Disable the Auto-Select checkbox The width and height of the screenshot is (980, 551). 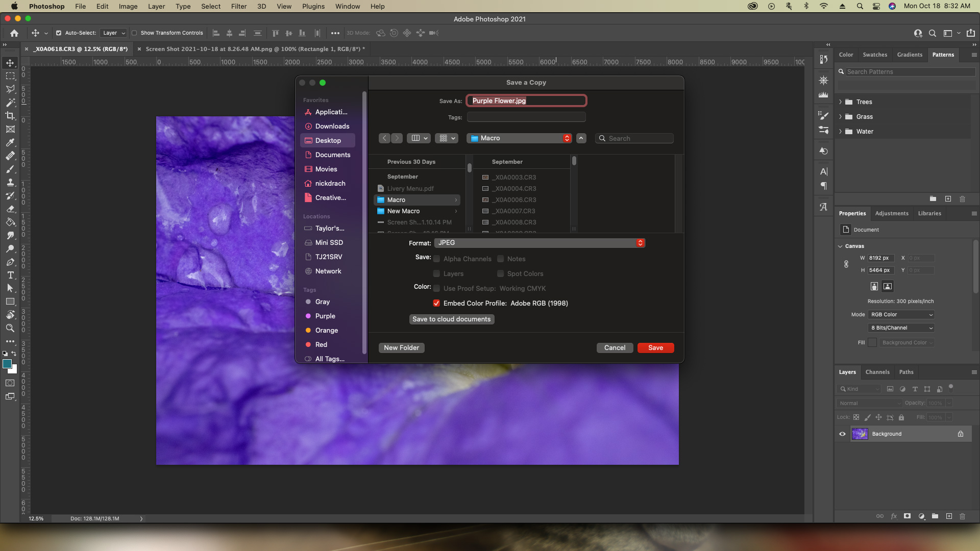coord(59,33)
